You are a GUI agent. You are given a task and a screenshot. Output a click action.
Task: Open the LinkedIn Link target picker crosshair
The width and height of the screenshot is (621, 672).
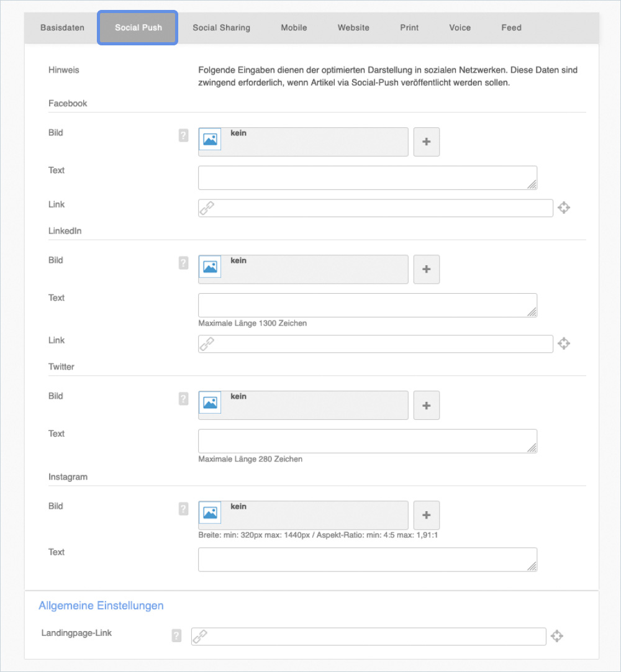tap(564, 343)
